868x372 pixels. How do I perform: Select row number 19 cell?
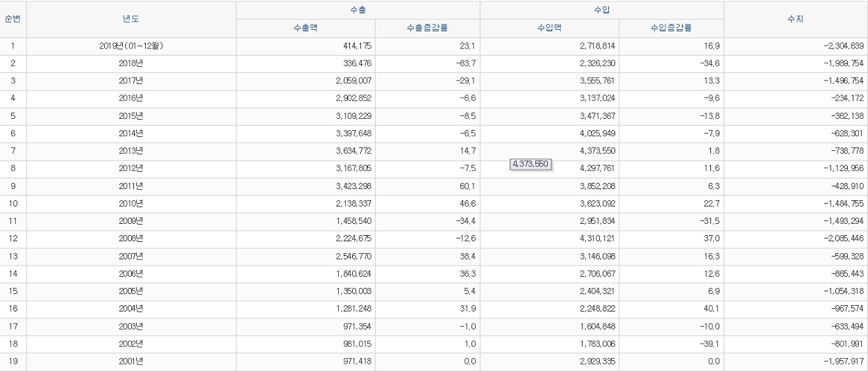(13, 362)
